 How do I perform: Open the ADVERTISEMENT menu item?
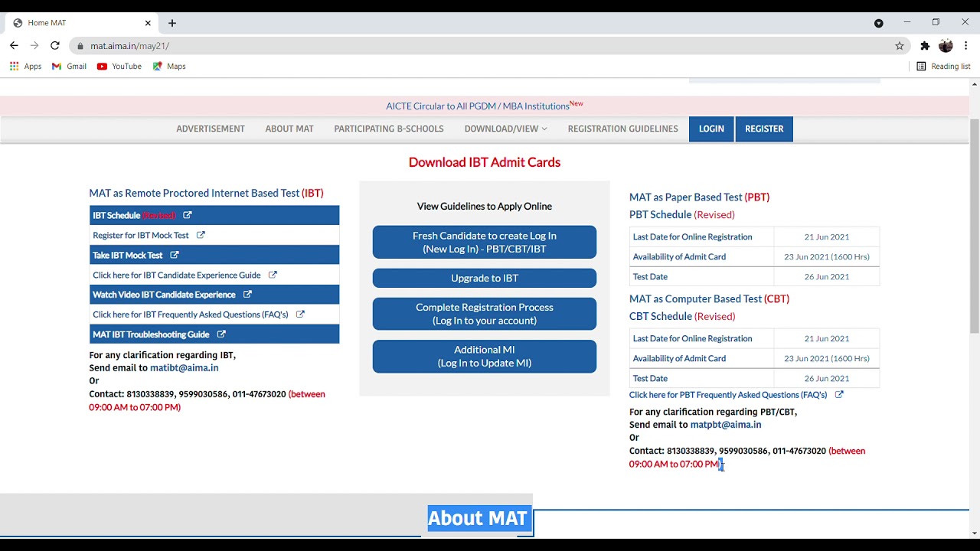click(x=211, y=129)
